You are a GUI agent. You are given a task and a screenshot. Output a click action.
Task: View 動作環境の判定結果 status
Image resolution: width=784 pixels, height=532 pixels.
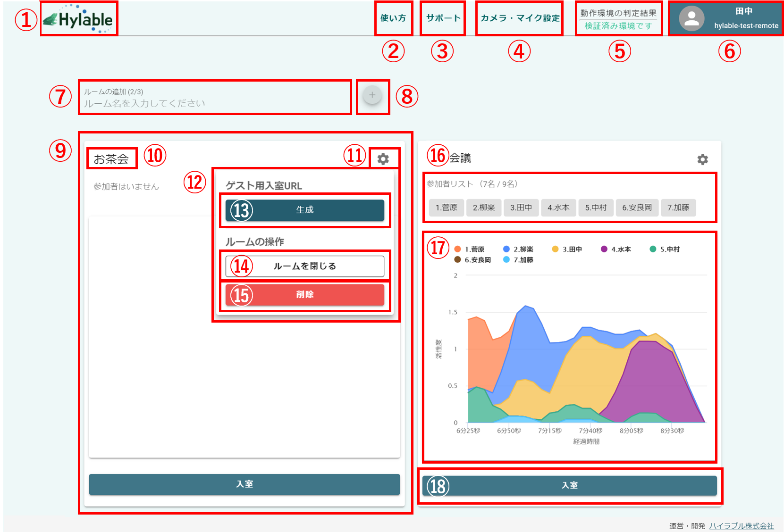[x=618, y=19]
